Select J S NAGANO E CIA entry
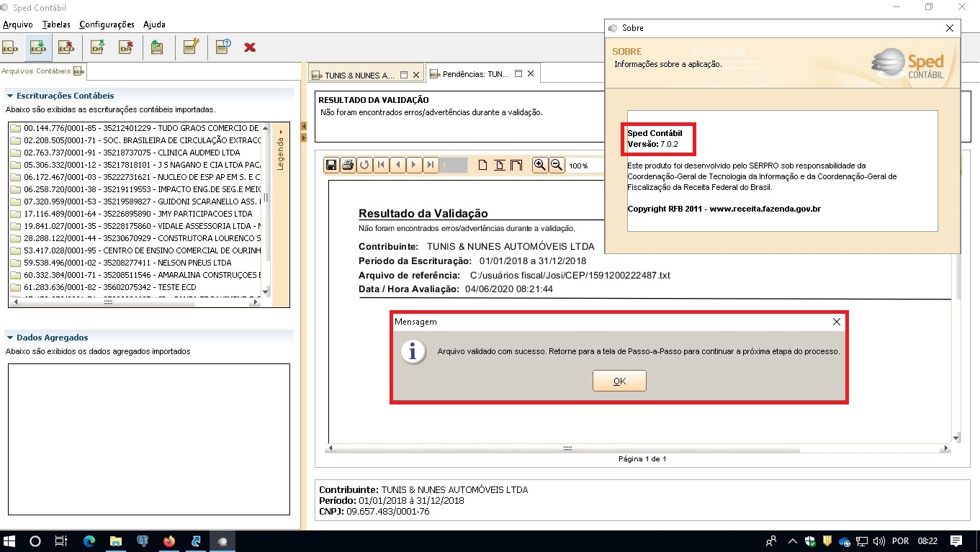The image size is (980, 552). click(135, 165)
